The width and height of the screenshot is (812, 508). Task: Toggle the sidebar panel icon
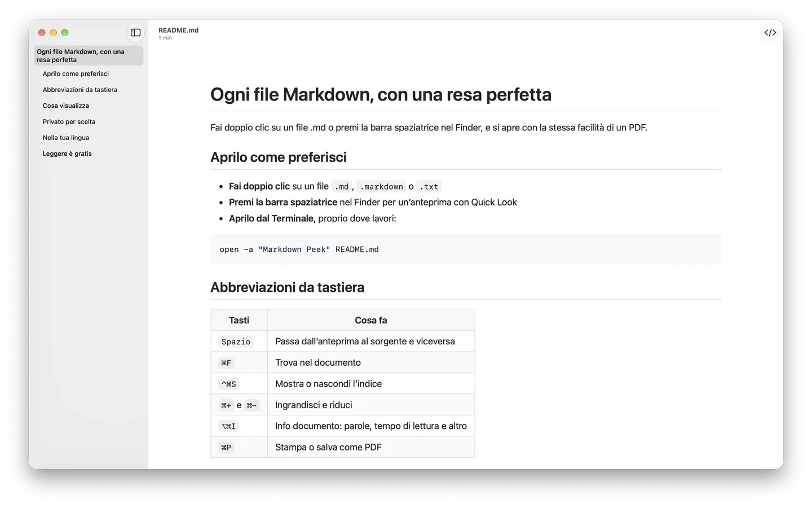135,33
